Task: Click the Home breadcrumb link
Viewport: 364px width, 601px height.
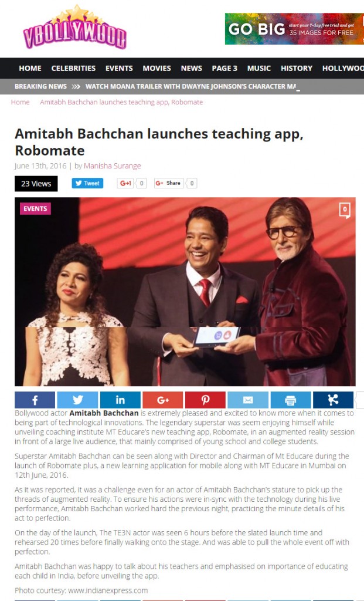Action: pyautogui.click(x=21, y=102)
